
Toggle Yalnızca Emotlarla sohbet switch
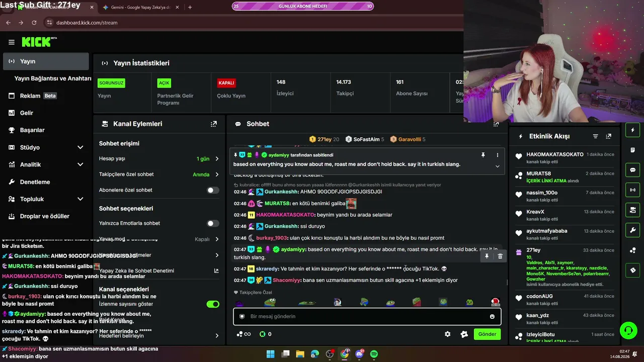(x=213, y=223)
